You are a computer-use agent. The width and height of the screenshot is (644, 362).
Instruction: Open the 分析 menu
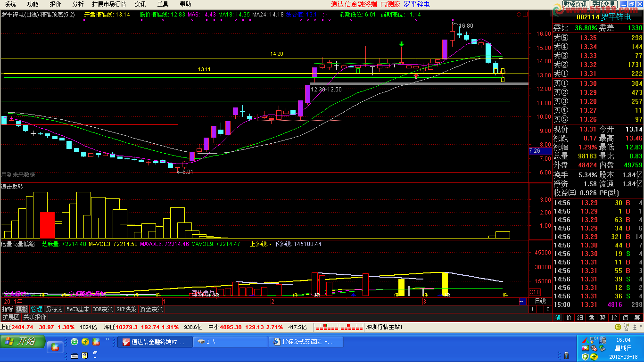[78, 4]
